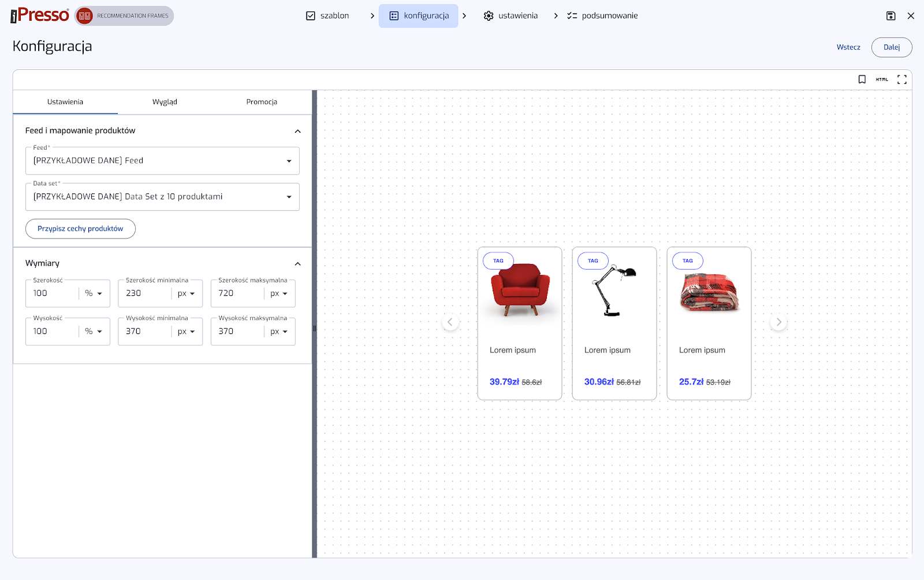924x580 pixels.
Task: Click the previous arrow in product carousel
Action: tap(450, 322)
